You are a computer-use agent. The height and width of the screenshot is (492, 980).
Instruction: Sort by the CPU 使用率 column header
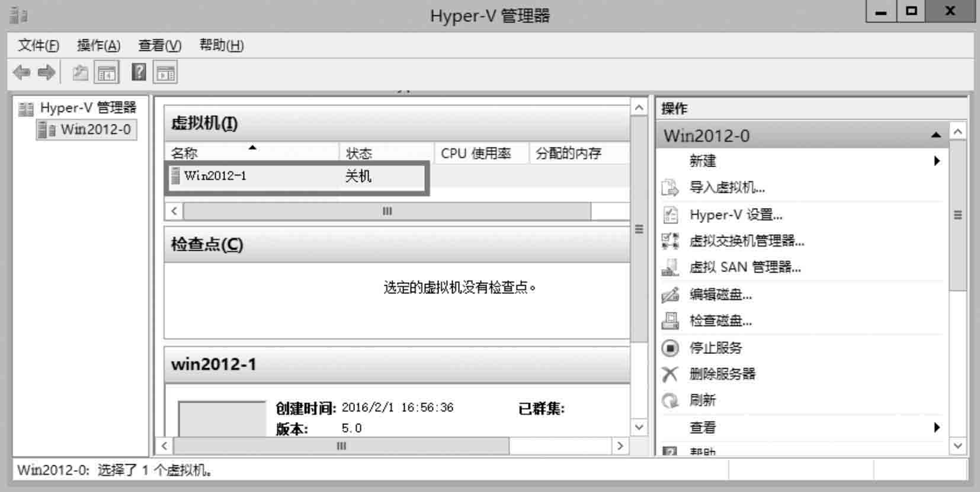tap(482, 153)
